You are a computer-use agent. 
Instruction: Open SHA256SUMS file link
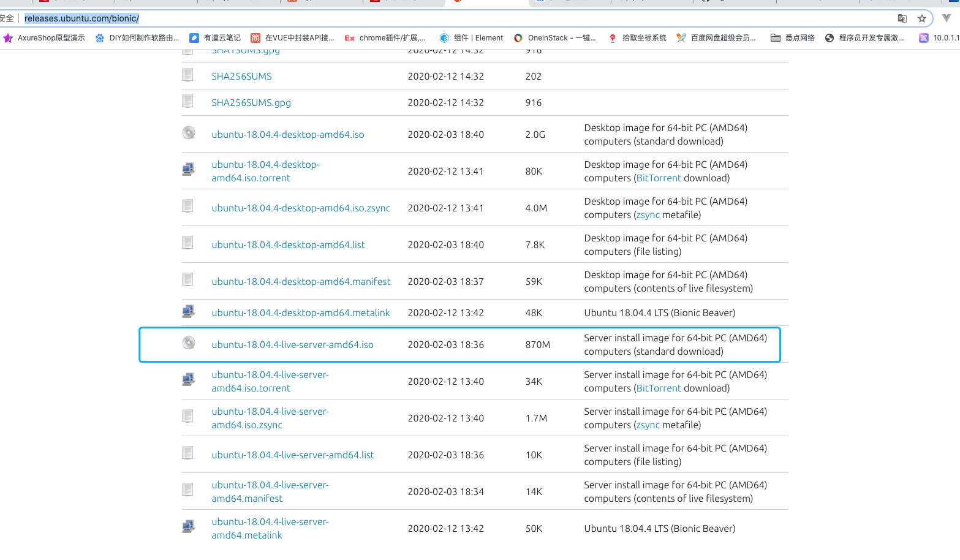pos(241,77)
